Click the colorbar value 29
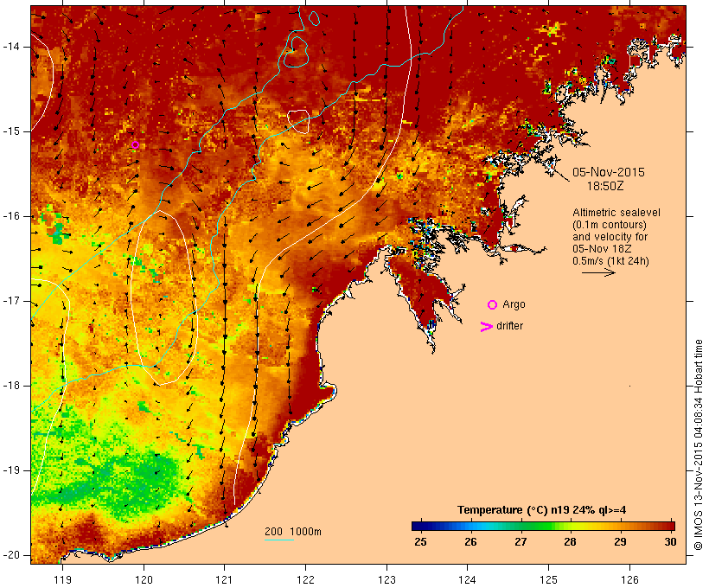The image size is (709, 588). [621, 542]
